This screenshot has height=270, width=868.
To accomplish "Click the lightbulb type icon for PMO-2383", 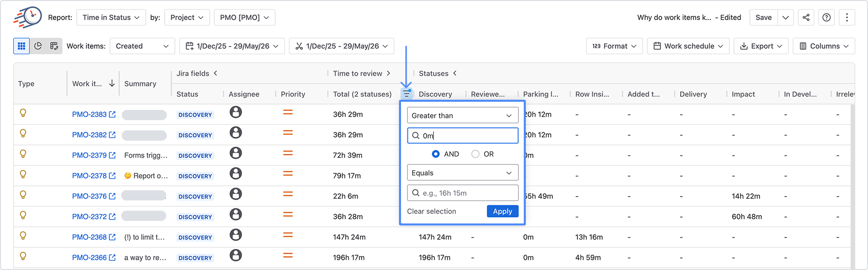I will click(23, 113).
